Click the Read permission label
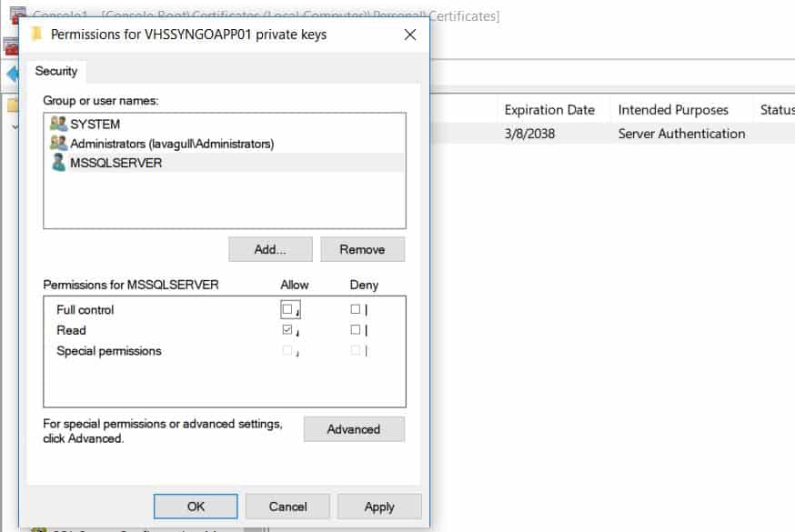The height and width of the screenshot is (532, 795). (71, 330)
